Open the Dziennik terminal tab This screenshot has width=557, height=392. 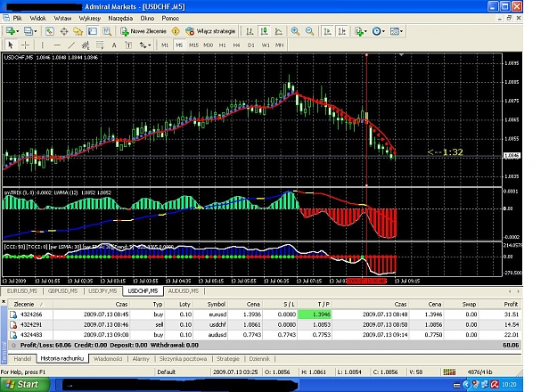(259, 359)
